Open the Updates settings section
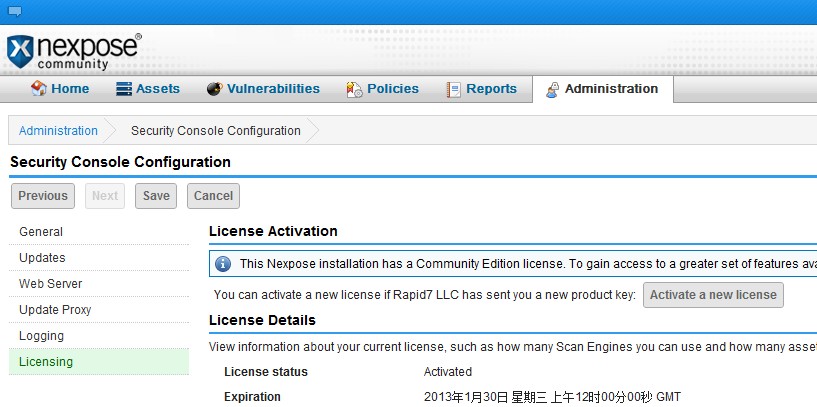The image size is (817, 407). point(99,258)
